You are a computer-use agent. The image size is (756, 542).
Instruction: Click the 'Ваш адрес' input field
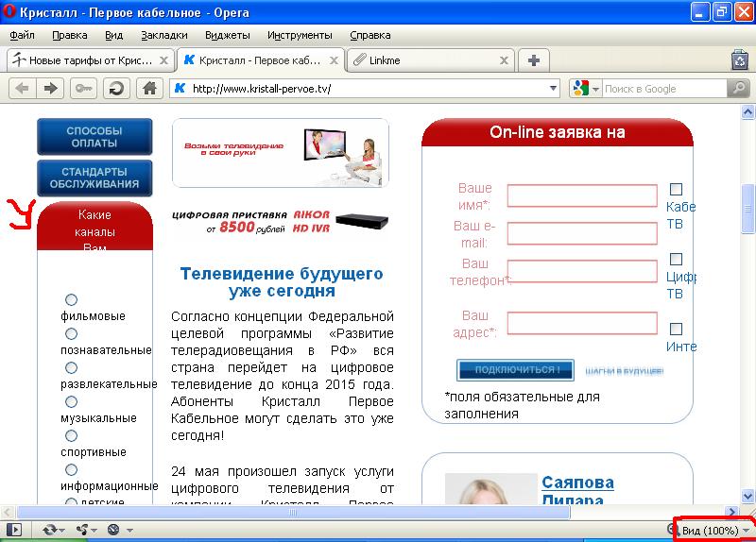[582, 323]
